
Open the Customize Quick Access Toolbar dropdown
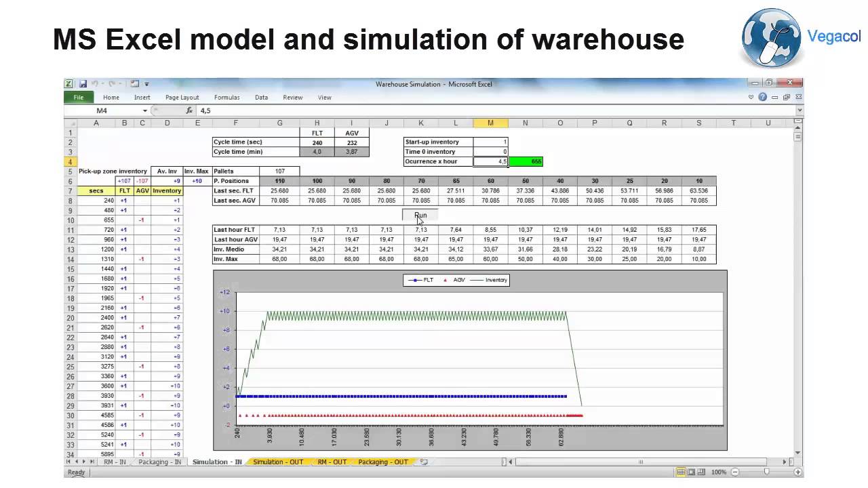tap(146, 84)
